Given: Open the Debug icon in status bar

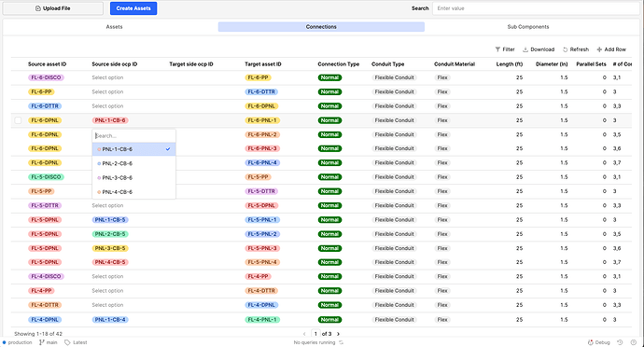Looking at the screenshot, I should tap(591, 342).
